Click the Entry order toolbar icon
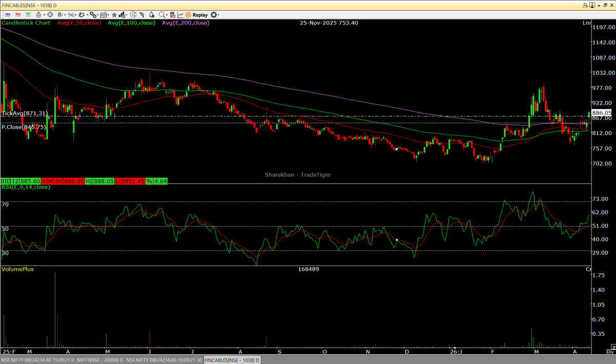The width and height of the screenshot is (616, 364). point(8,15)
